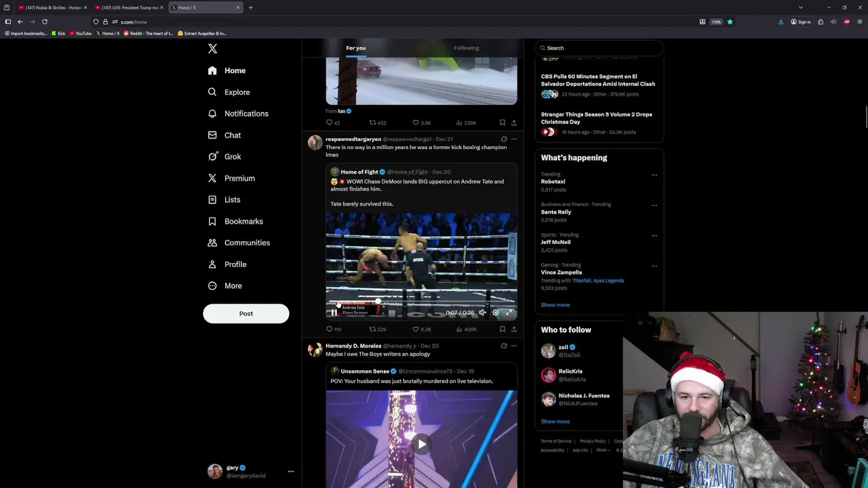Click the X logo in the sidebar
The image size is (868, 488).
[212, 49]
